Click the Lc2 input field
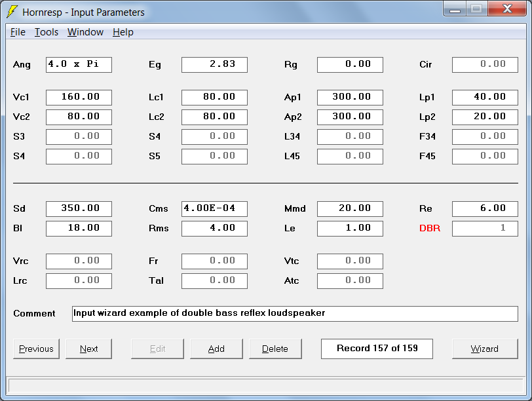The height and width of the screenshot is (401, 532). pos(214,117)
